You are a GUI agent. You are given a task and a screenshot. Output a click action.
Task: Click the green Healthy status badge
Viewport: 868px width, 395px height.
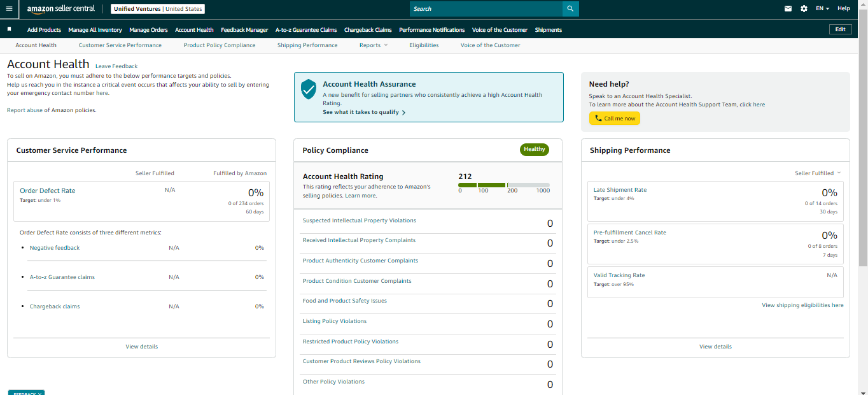pos(535,150)
